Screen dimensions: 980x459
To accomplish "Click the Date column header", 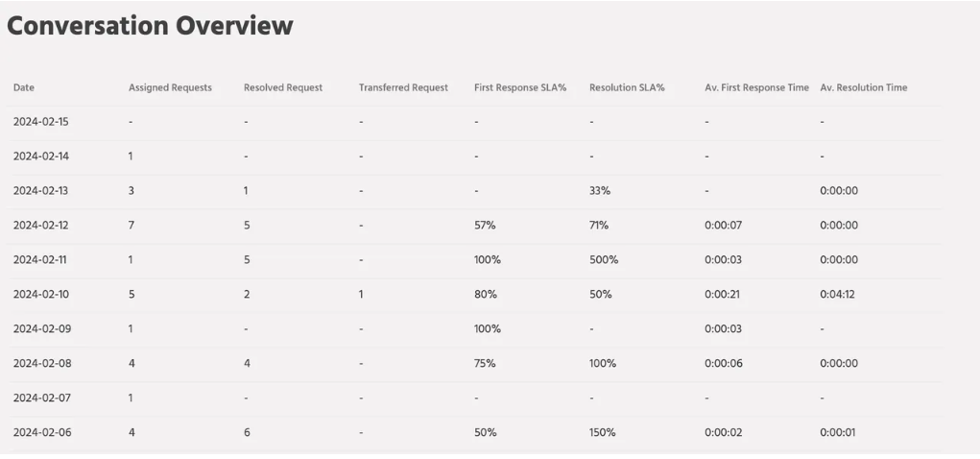I will pos(24,87).
